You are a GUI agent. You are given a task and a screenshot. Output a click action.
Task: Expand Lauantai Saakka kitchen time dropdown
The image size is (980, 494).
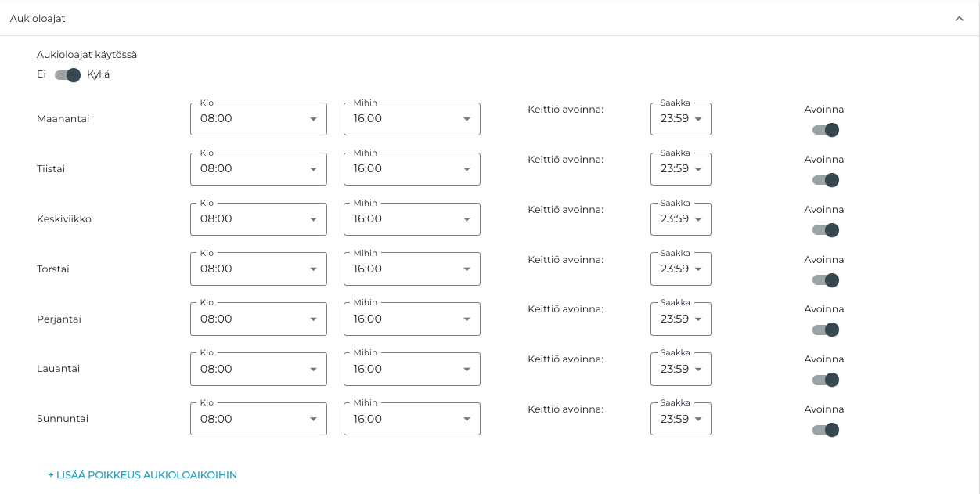coord(680,369)
